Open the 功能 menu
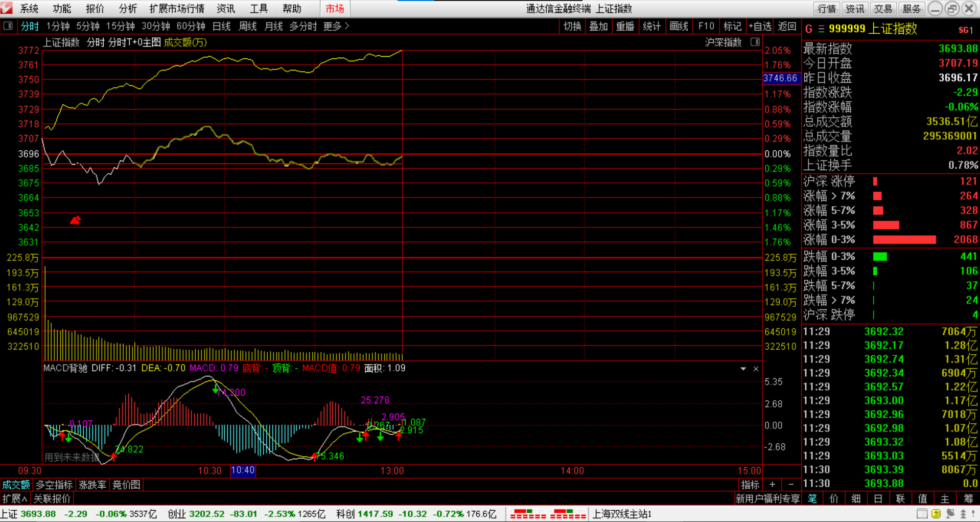Screen dimensions: 980x522 coord(62,9)
